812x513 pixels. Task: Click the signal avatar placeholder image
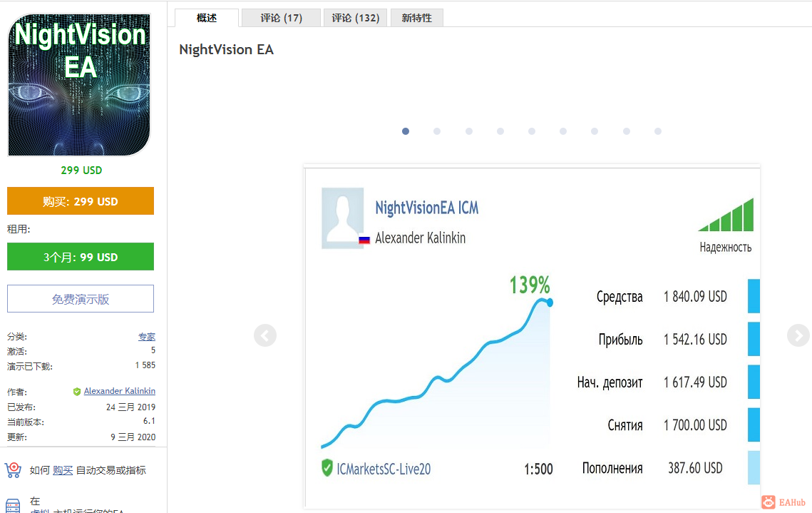point(342,218)
